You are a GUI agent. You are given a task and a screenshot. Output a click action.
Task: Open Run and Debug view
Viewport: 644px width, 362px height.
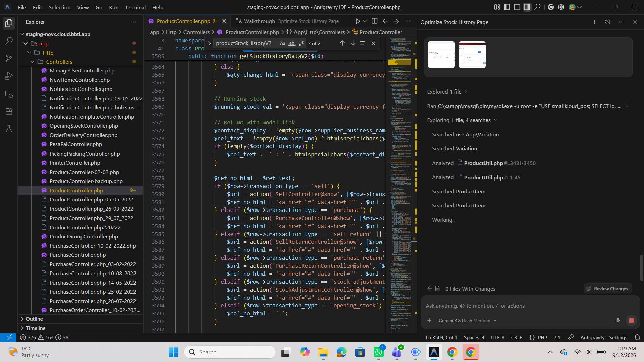(x=9, y=76)
